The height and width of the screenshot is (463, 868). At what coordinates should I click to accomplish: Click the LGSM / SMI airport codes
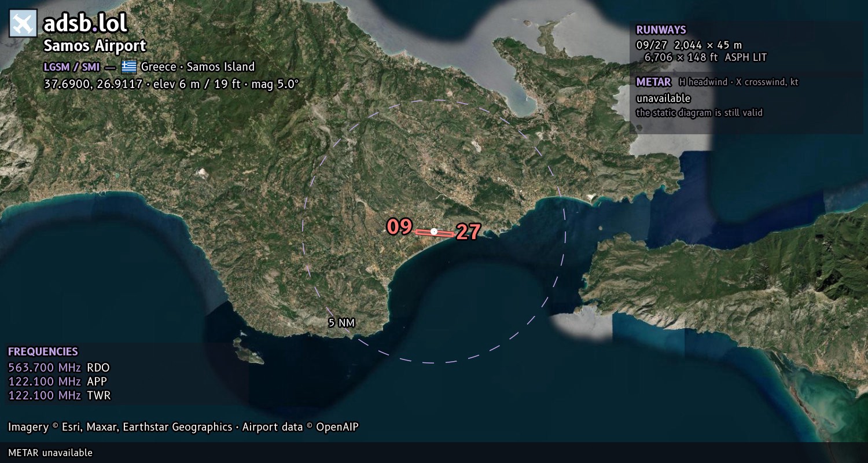coord(72,67)
